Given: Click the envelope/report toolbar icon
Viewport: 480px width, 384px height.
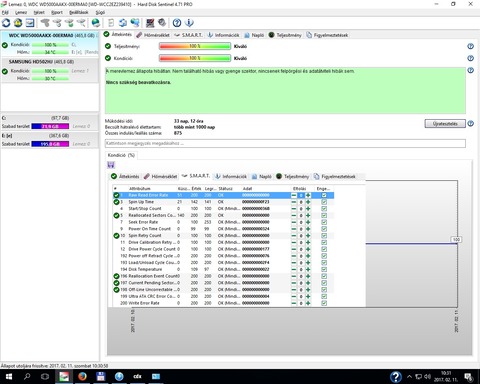Looking at the screenshot, I should (30, 23).
